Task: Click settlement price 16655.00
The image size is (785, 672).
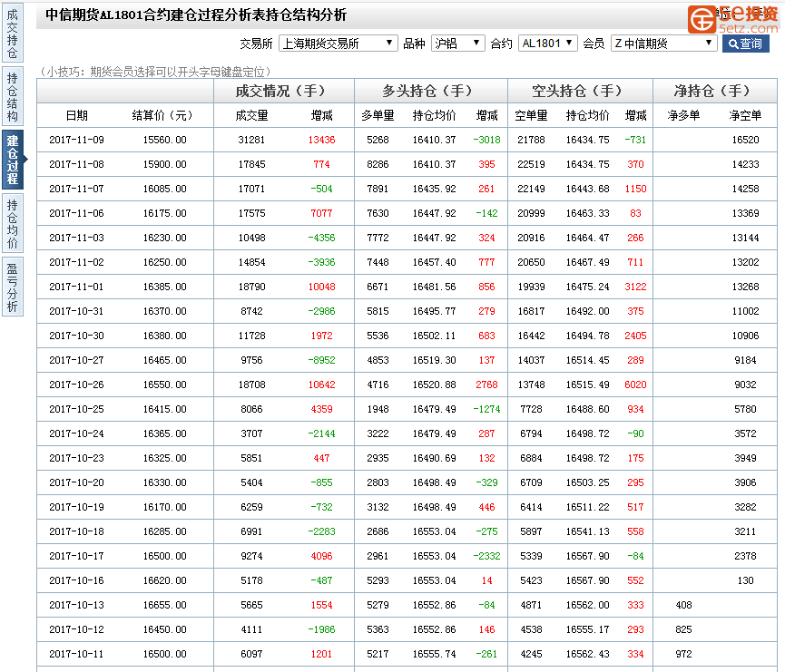Action: click(164, 605)
